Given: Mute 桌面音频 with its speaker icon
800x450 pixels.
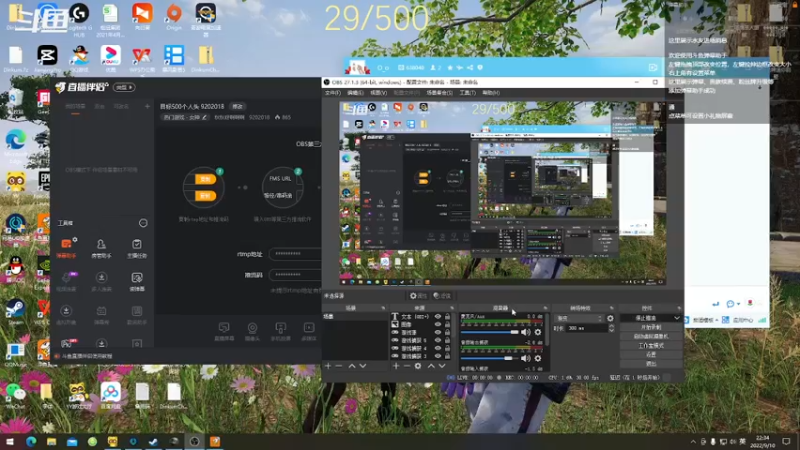Looking at the screenshot, I should click(526, 358).
